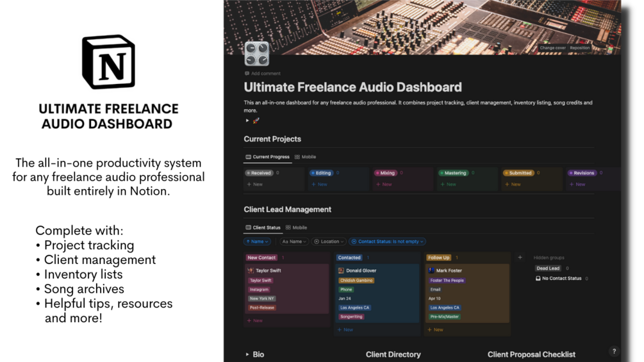Open the help question mark button

coord(614,351)
